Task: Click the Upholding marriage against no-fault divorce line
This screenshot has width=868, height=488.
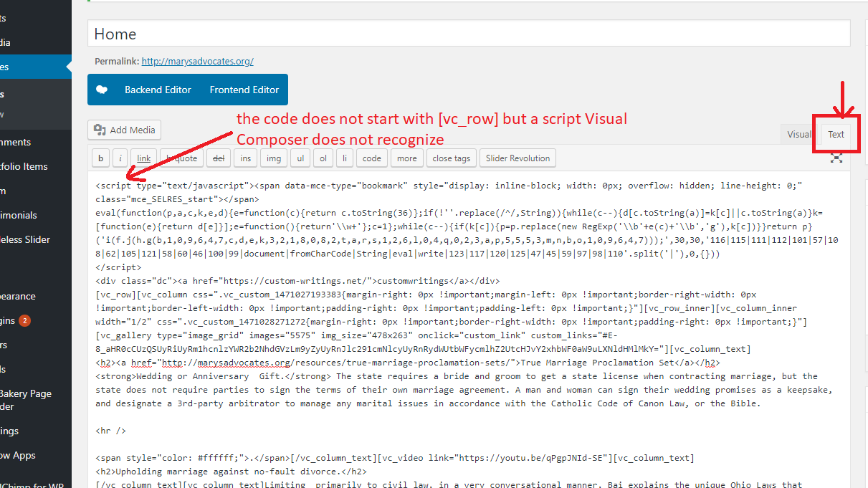Action: tap(231, 472)
